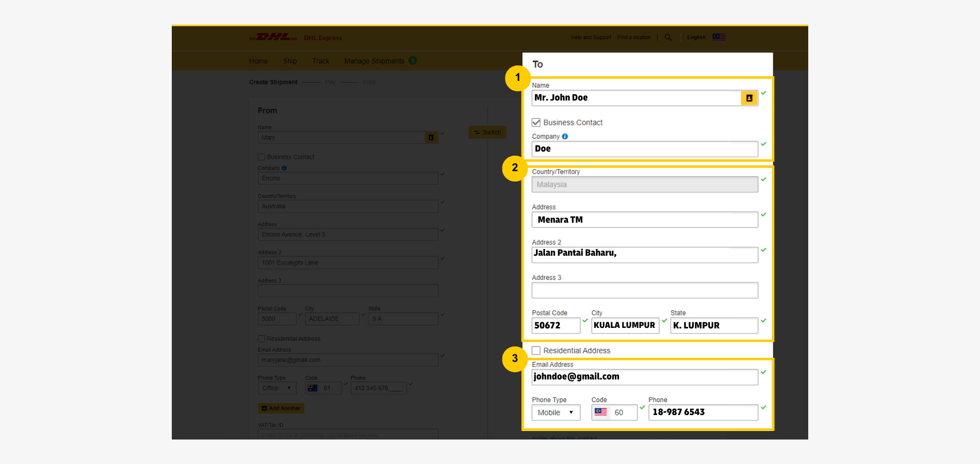Click the Email Address field johndoe@gmail.com
This screenshot has height=464, width=980.
(x=645, y=377)
